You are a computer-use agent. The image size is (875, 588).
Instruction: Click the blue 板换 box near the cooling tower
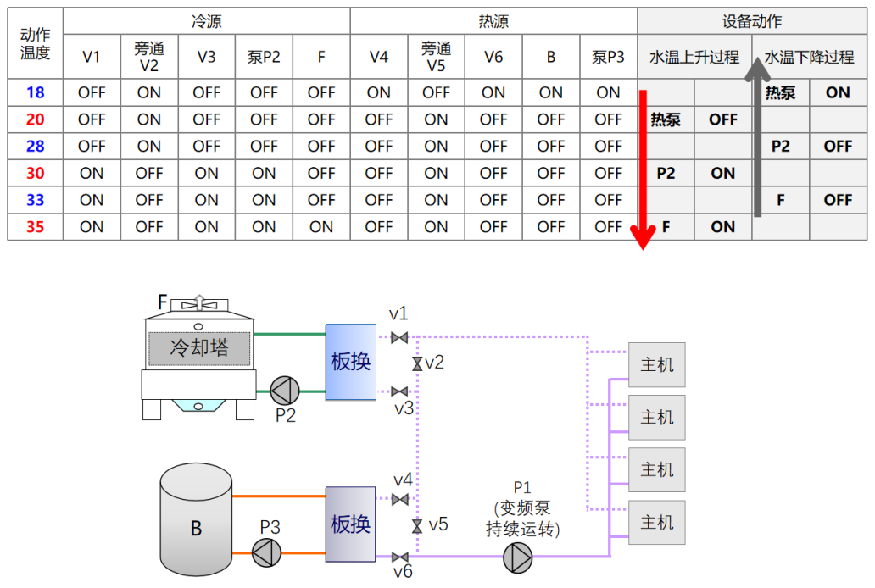350,362
